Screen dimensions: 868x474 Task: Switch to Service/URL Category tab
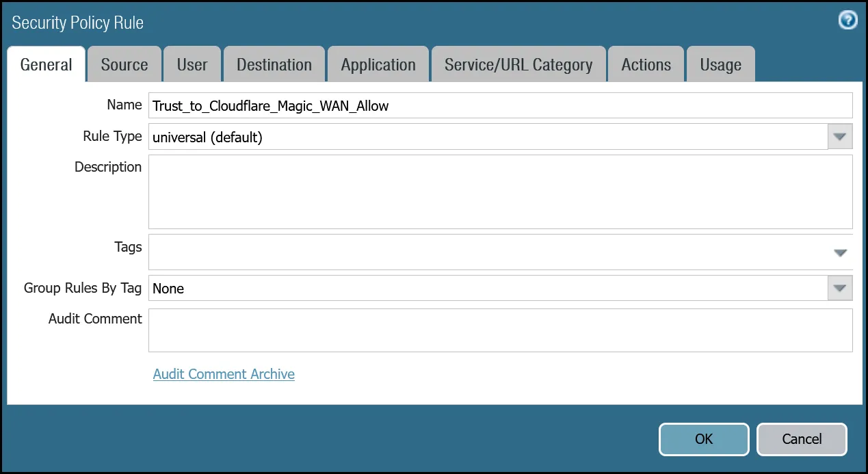518,65
